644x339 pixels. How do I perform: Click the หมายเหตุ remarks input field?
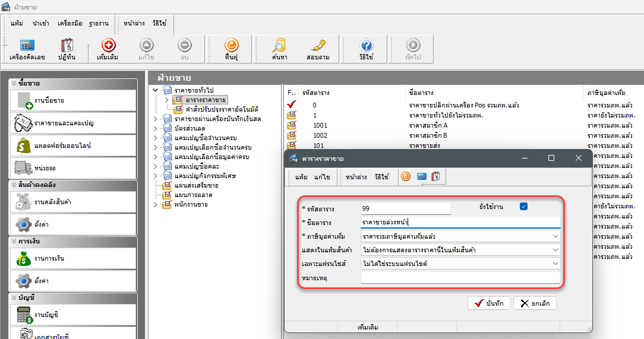pyautogui.click(x=460, y=277)
